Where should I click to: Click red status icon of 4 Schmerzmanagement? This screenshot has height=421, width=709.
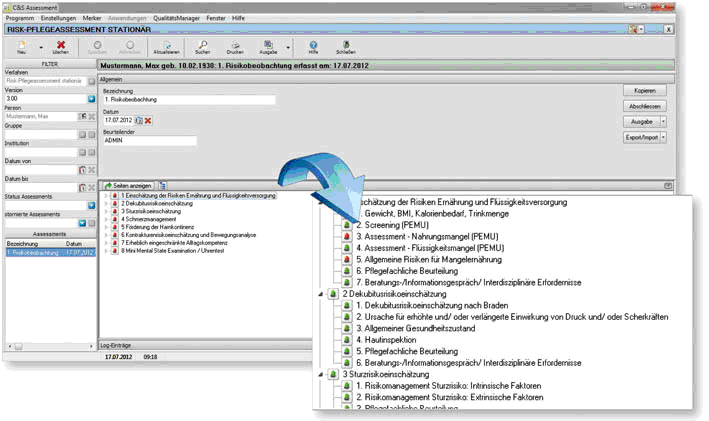click(115, 219)
